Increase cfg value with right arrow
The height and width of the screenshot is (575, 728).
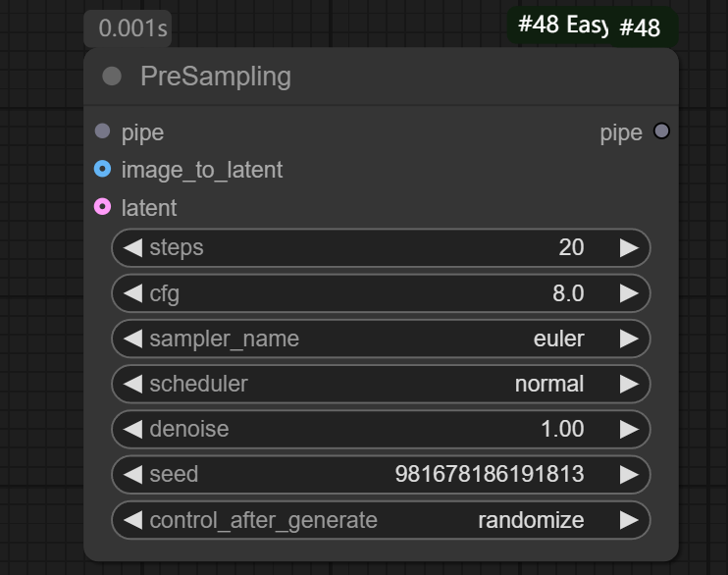(x=629, y=293)
